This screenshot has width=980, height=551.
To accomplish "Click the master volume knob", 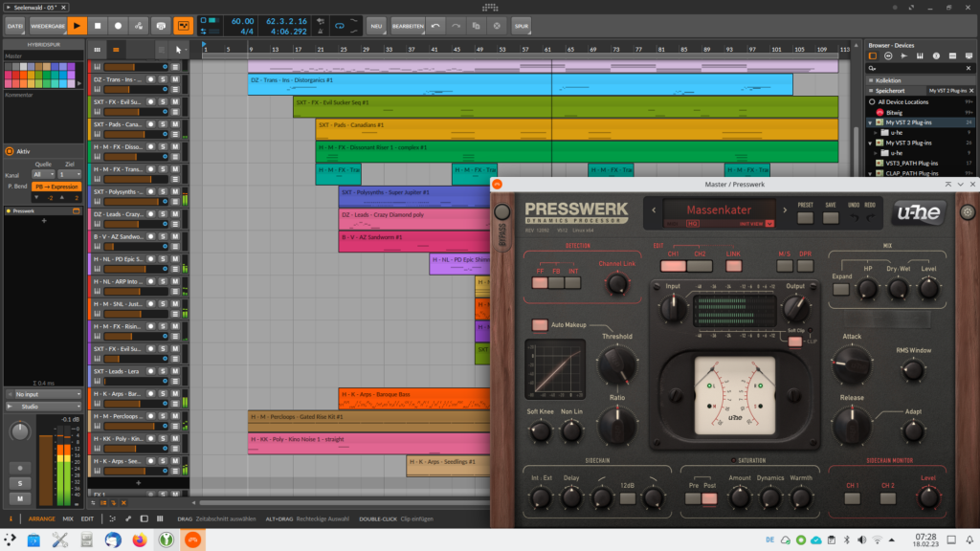I will [x=20, y=431].
